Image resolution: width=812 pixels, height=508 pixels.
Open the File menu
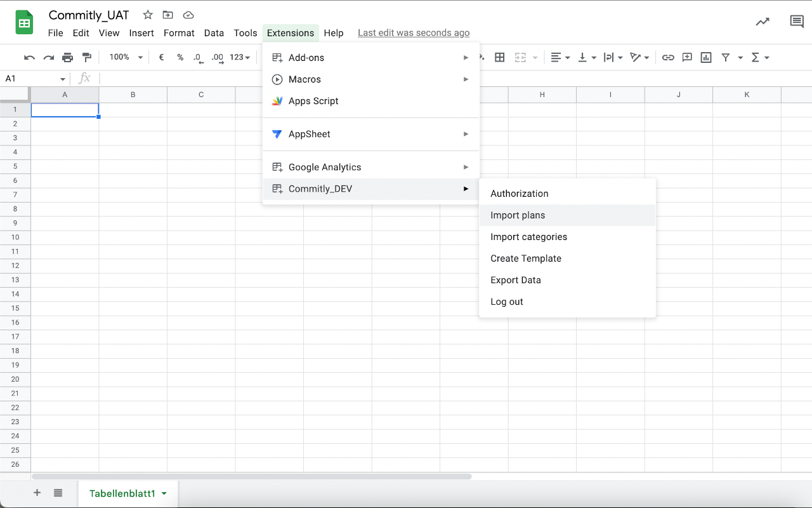pyautogui.click(x=56, y=33)
